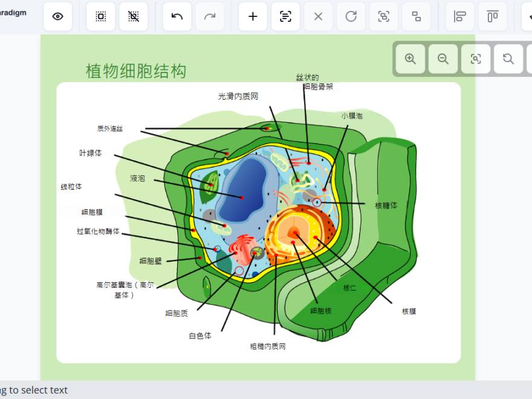Zoom in on the cell diagram
Viewport: 532px width, 399px height.
[410, 59]
